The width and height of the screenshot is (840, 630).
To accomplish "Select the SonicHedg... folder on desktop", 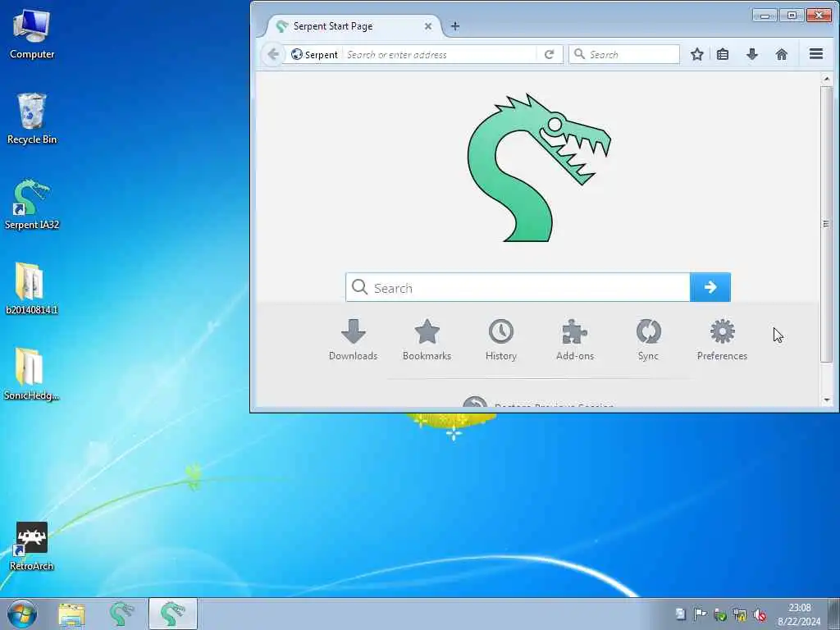I will click(x=32, y=374).
